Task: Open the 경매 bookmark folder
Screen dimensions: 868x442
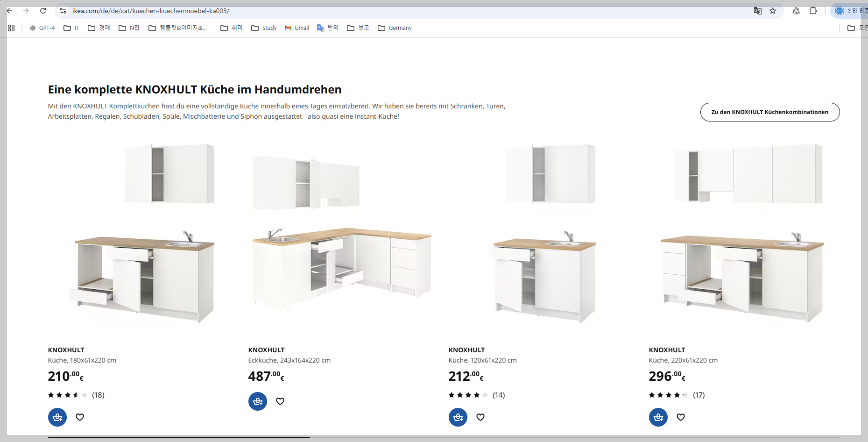Action: click(99, 28)
